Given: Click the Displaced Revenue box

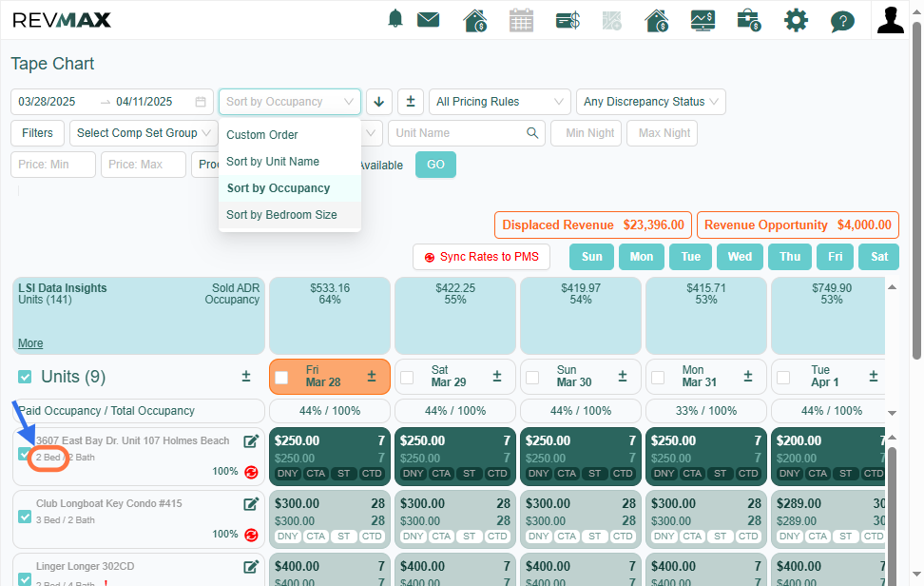Looking at the screenshot, I should tap(593, 225).
